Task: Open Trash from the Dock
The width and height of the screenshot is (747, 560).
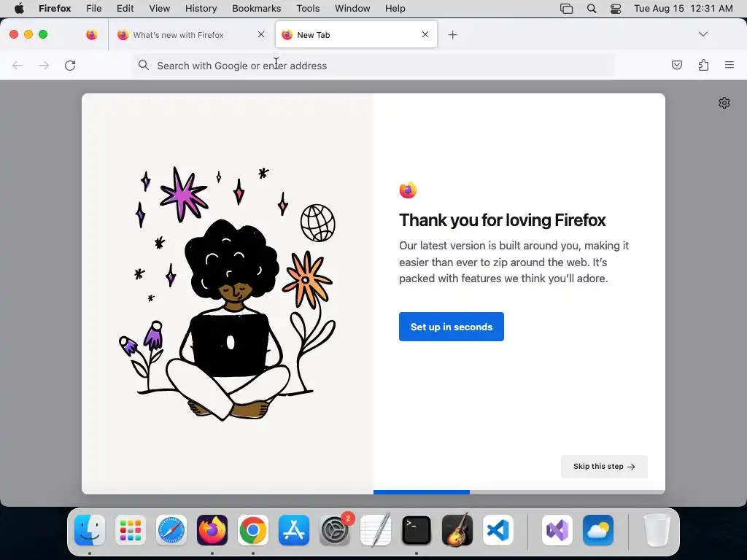Action: tap(657, 530)
